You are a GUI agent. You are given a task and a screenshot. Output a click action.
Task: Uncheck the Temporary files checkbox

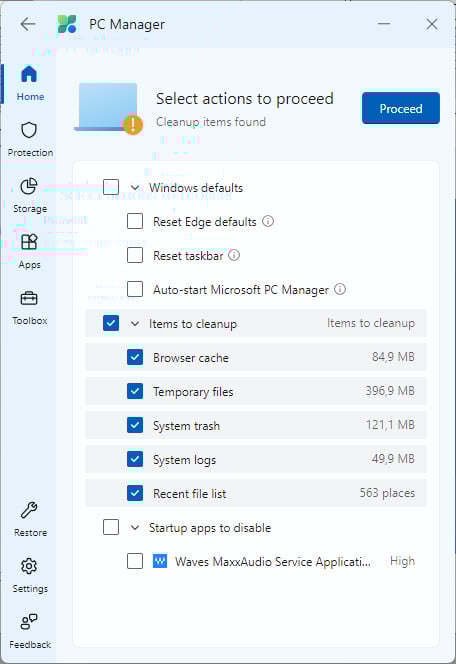(135, 391)
